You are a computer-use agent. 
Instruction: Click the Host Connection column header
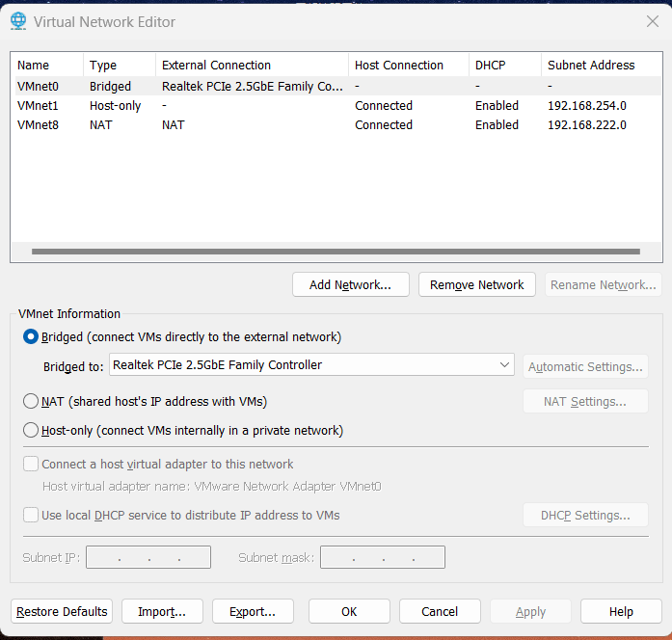coord(409,66)
